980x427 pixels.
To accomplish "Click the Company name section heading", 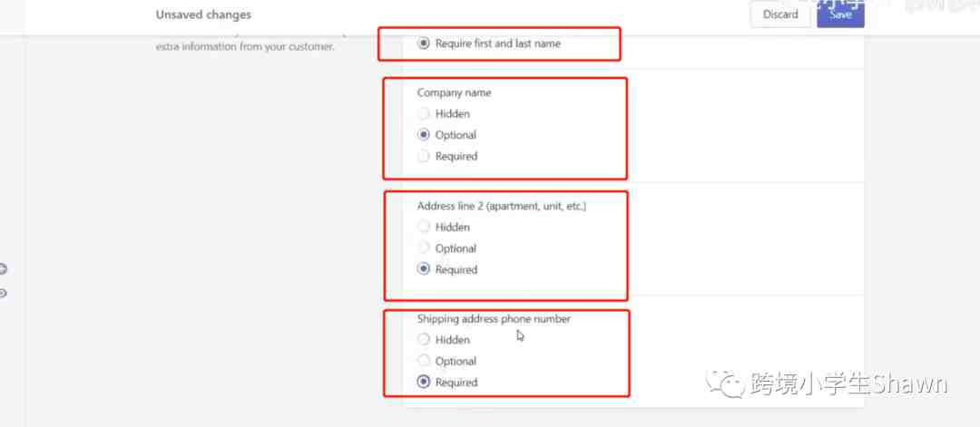I will (454, 92).
